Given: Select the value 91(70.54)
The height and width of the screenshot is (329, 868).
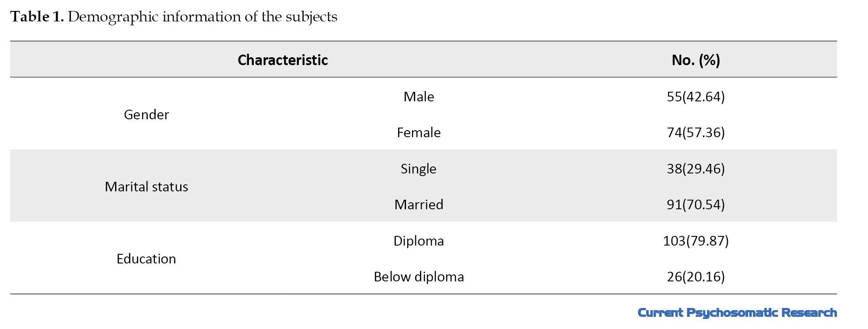Looking at the screenshot, I should [x=696, y=204].
